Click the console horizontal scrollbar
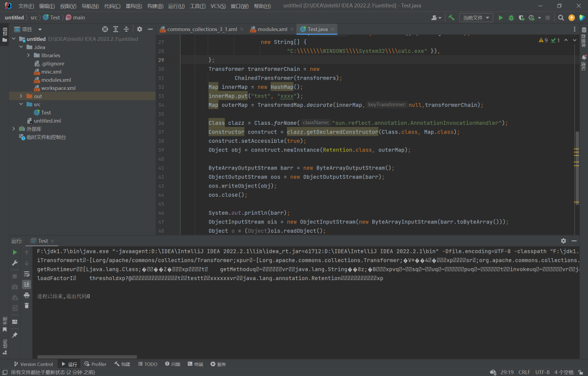This screenshot has width=588, height=376. 87,357
